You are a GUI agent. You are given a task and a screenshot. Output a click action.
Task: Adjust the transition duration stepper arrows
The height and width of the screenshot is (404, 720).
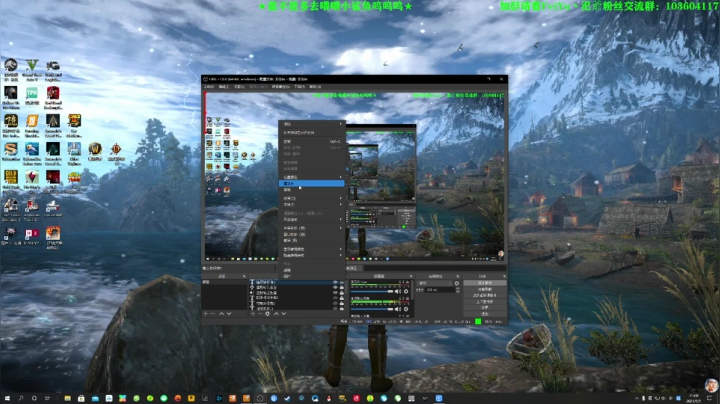(458, 290)
